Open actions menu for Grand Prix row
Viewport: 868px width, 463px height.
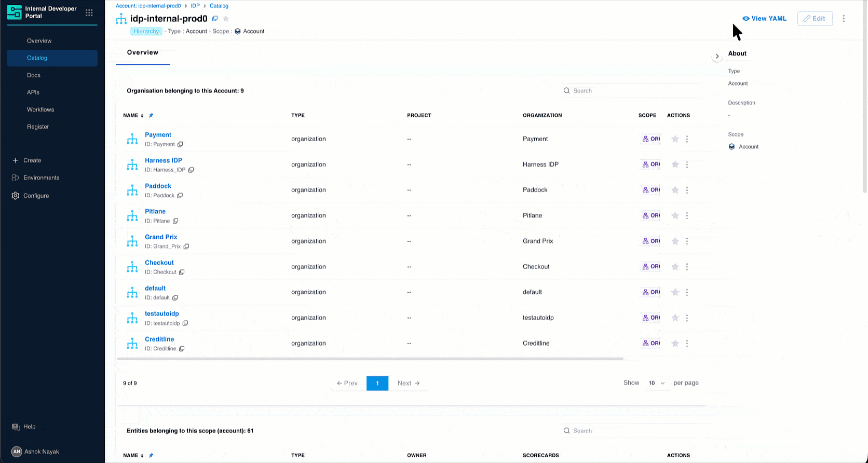pyautogui.click(x=687, y=241)
